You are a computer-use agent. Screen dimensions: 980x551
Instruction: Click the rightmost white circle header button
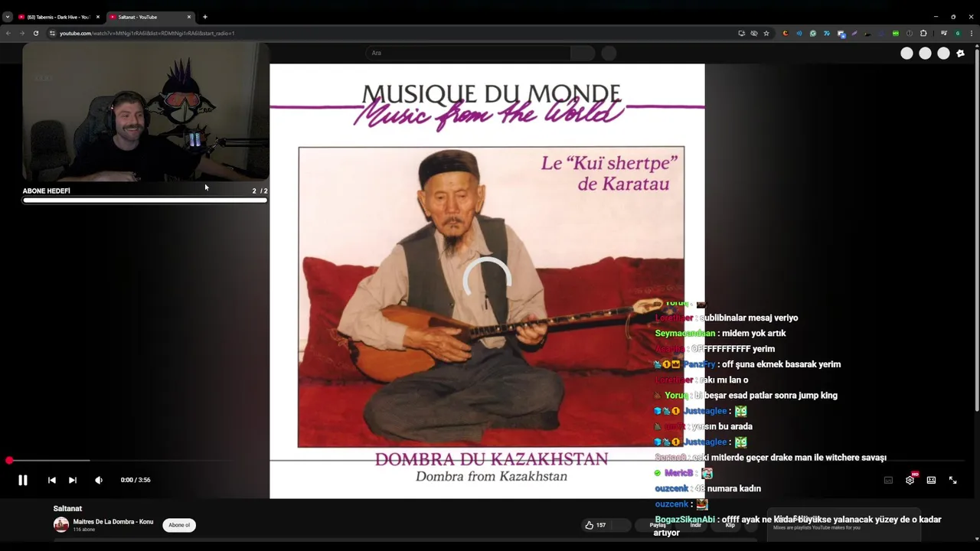tap(943, 53)
